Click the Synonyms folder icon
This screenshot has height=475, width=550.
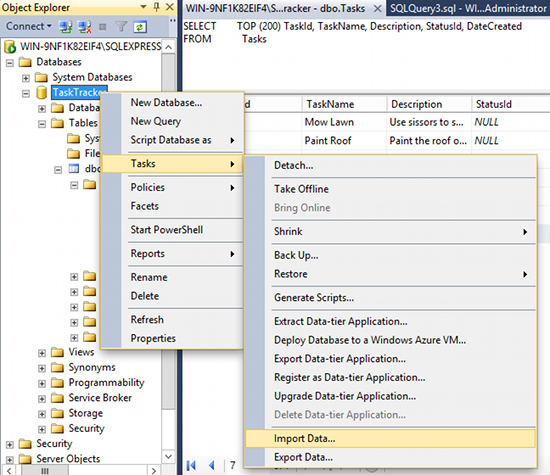pyautogui.click(x=58, y=367)
